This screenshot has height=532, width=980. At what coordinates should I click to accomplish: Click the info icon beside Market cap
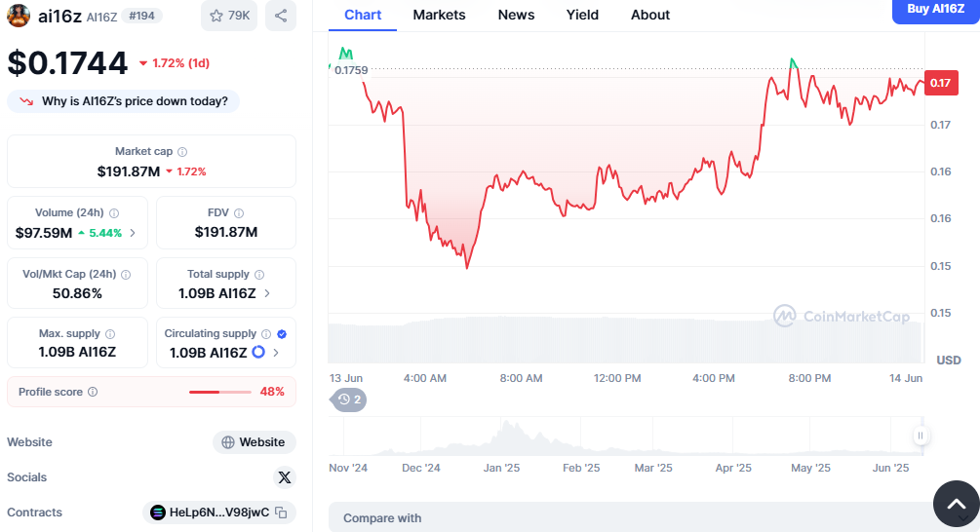pyautogui.click(x=182, y=152)
